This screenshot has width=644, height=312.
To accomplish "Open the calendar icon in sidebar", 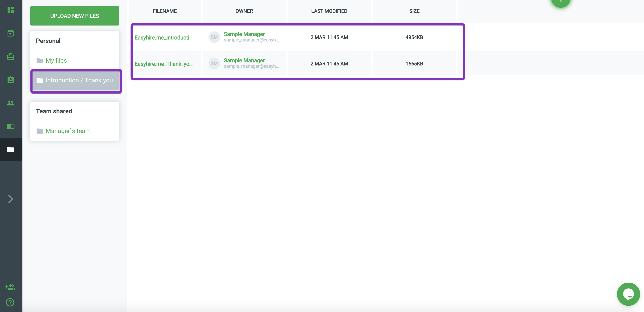I will point(10,33).
